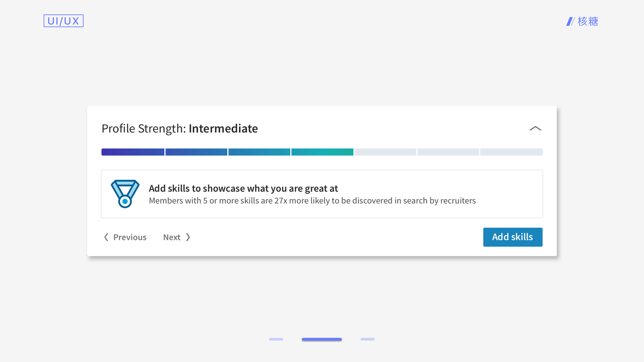
Task: Click the 核糖 brand text
Action: pyautogui.click(x=588, y=21)
